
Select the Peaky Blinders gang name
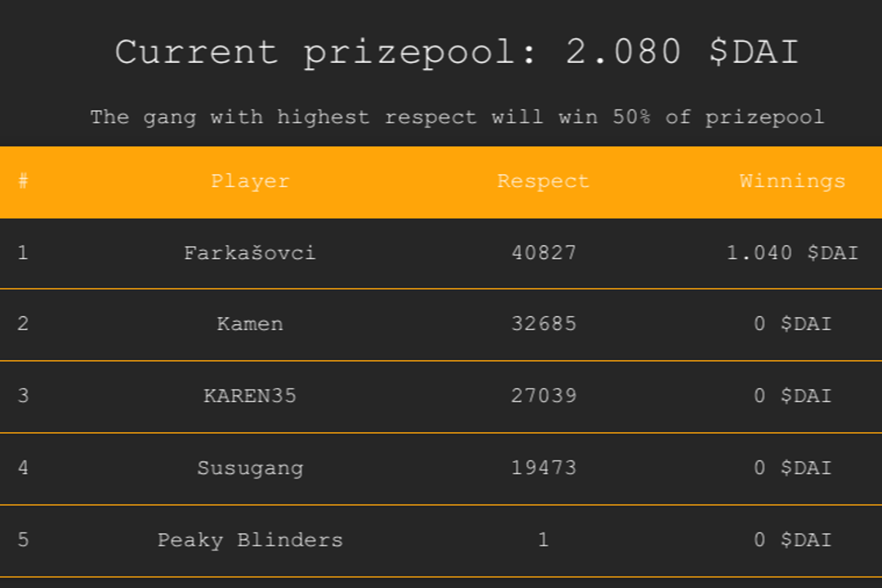click(250, 540)
